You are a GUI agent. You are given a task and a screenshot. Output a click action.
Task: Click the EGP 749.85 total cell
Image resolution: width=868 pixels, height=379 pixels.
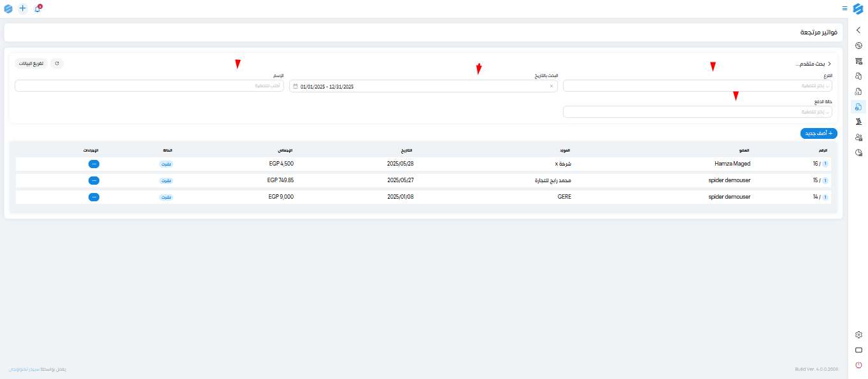tap(280, 180)
